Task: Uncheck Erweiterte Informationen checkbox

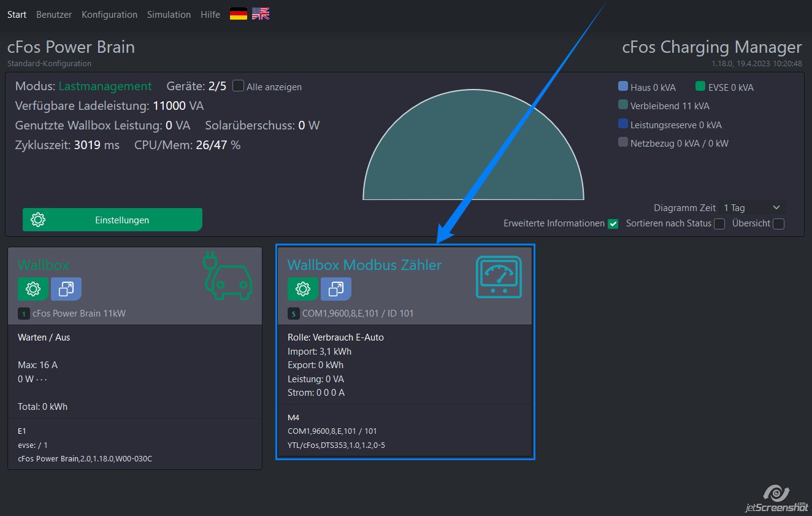Action: tap(613, 224)
